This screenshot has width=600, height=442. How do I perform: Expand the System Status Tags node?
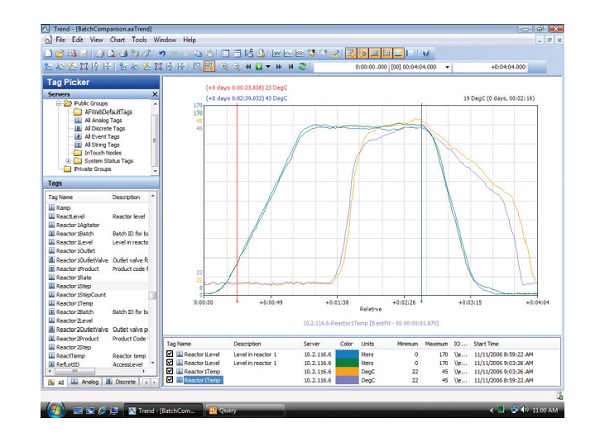coord(67,161)
